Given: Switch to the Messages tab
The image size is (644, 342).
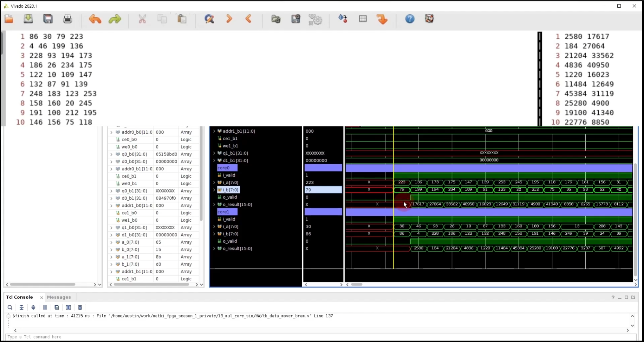Looking at the screenshot, I should pyautogui.click(x=59, y=297).
